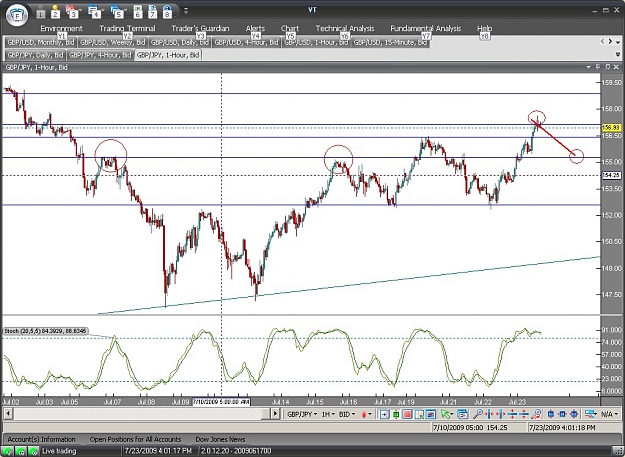The image size is (625, 457).
Task: Click quick access icon labeled 2
Action: pos(55,13)
